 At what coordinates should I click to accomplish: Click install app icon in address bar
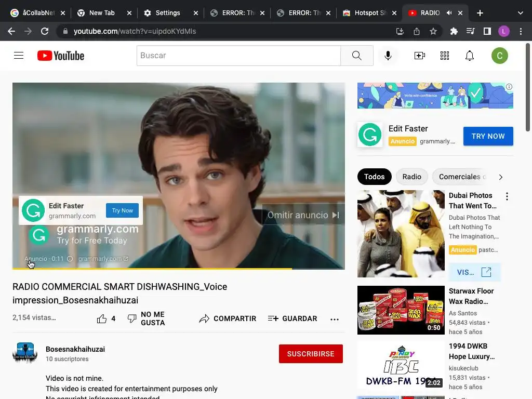(400, 31)
